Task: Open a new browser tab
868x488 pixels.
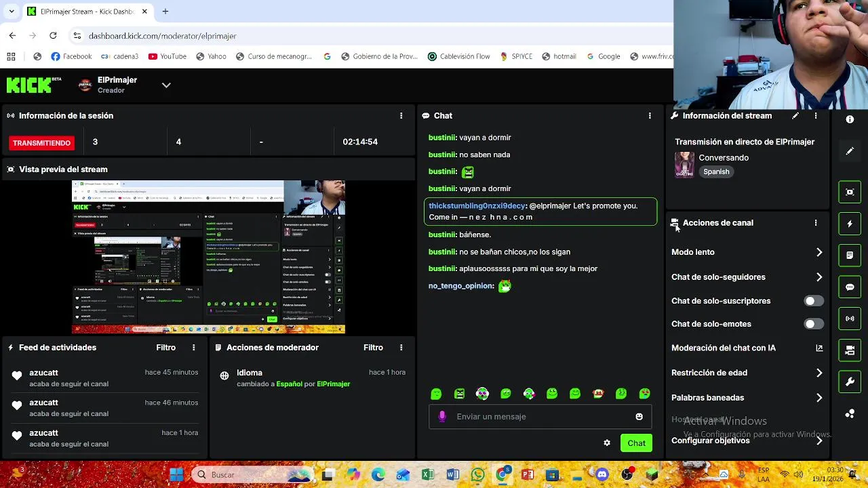Action: [x=165, y=12]
